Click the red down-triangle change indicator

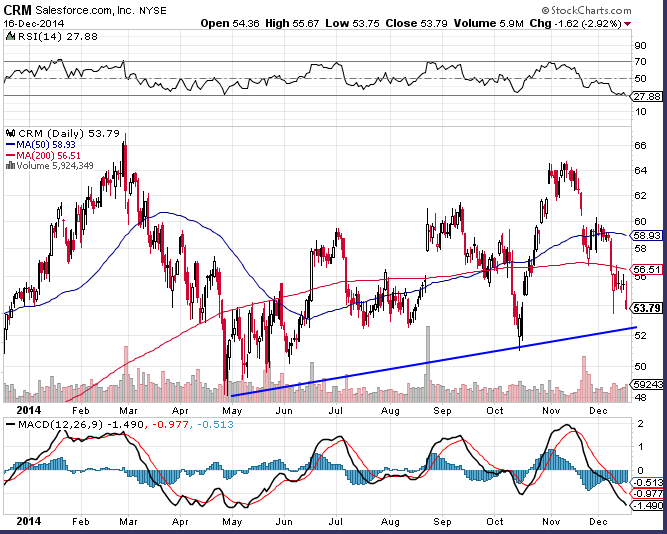628,24
